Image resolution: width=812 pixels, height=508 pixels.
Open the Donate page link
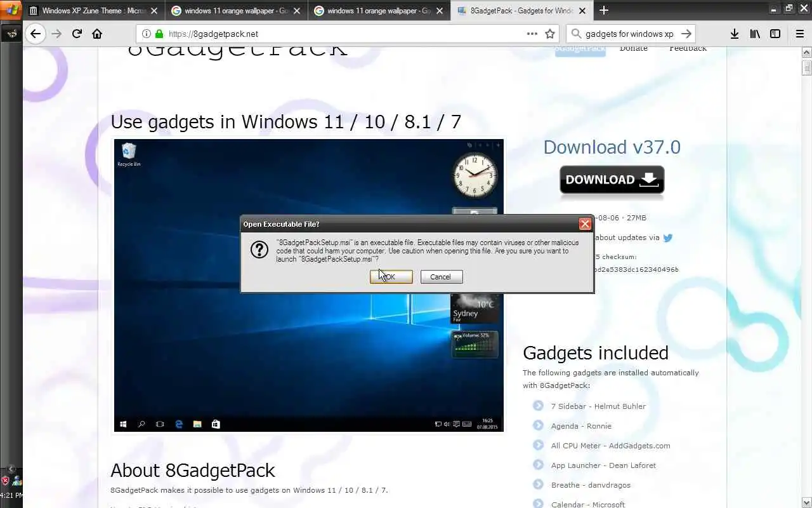tap(634, 48)
